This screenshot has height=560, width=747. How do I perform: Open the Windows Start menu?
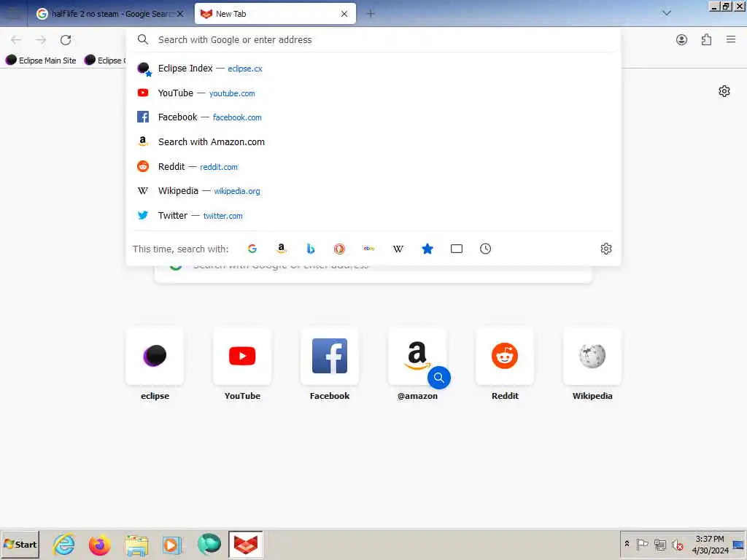pyautogui.click(x=20, y=544)
